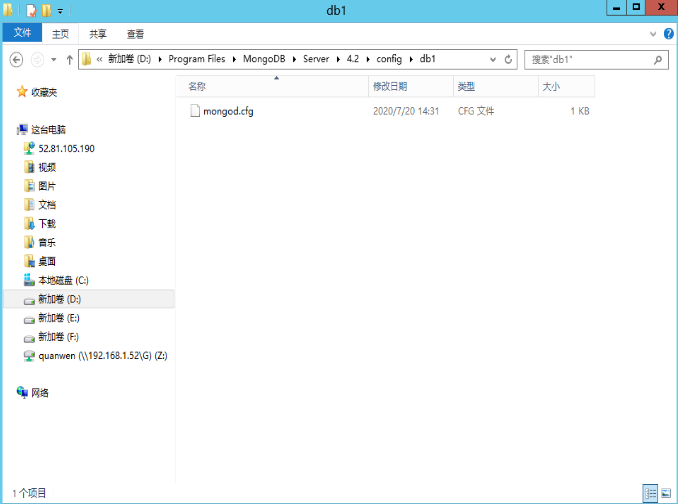Image resolution: width=678 pixels, height=504 pixels.
Task: Sort by 类型 column header
Action: (x=496, y=86)
